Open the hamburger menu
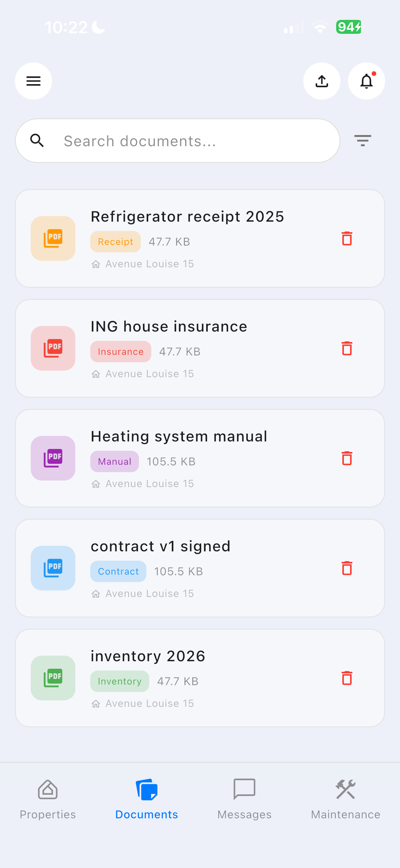 pyautogui.click(x=33, y=81)
